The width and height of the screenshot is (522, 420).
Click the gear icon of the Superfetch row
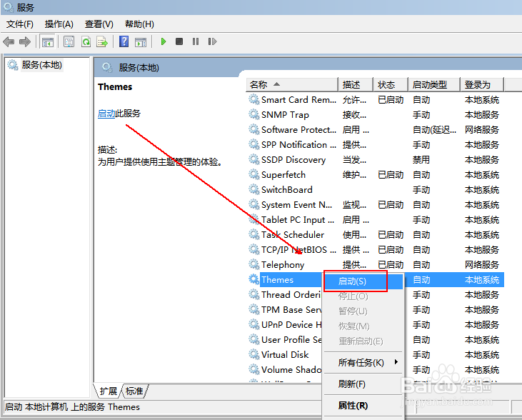[254, 174]
